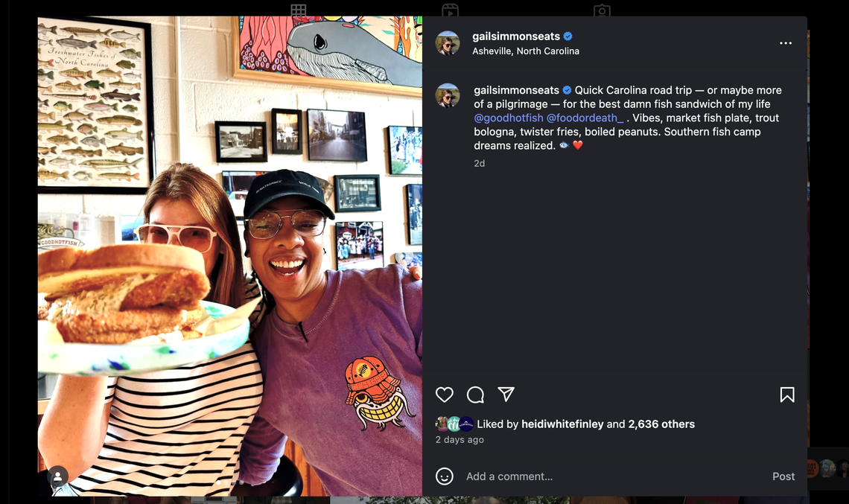The image size is (849, 504).
Task: Open heidiwhitefinley's profile link
Action: (564, 424)
